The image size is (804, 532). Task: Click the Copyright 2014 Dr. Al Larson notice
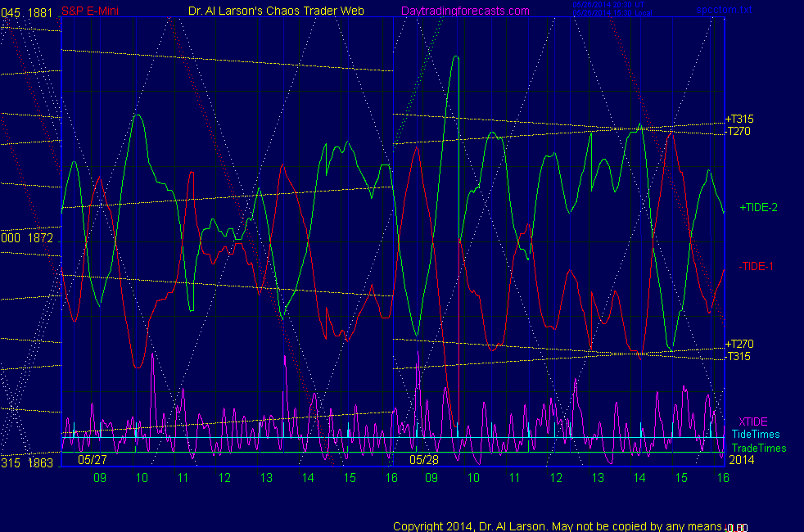click(x=558, y=526)
